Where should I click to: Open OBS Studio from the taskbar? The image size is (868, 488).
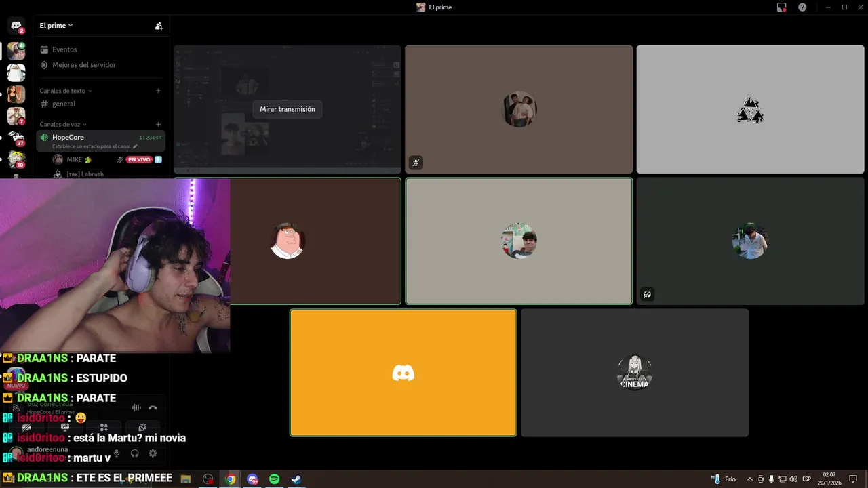click(208, 479)
